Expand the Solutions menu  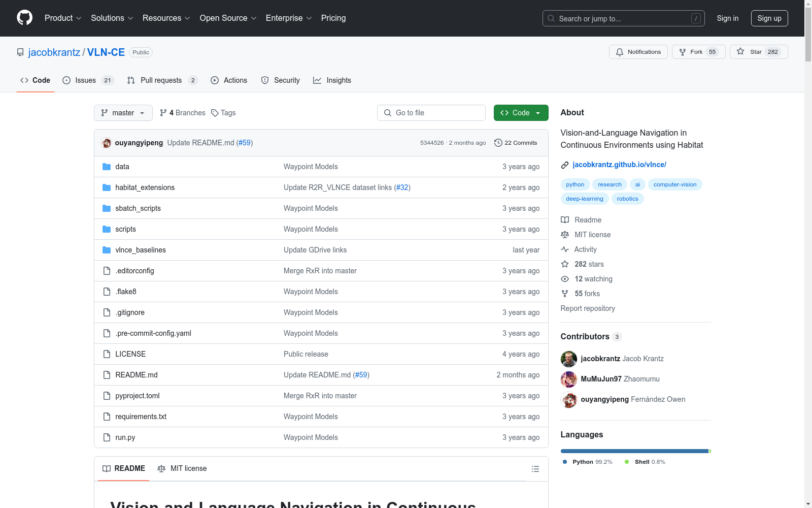click(x=112, y=18)
